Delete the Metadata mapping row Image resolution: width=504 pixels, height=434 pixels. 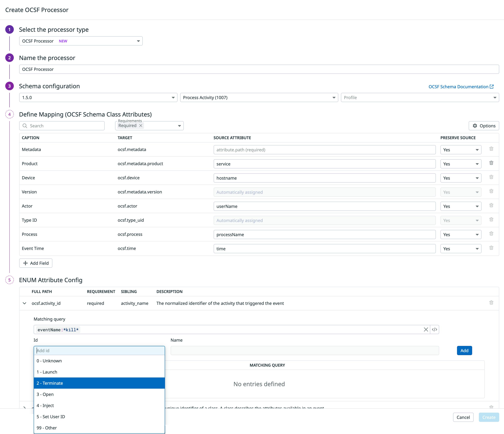tap(491, 149)
